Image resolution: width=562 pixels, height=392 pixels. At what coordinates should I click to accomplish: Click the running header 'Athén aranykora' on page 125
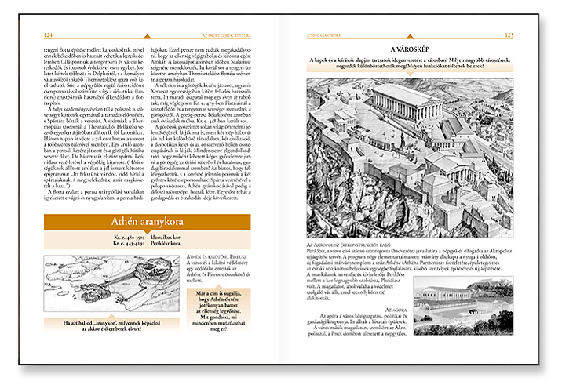(323, 35)
